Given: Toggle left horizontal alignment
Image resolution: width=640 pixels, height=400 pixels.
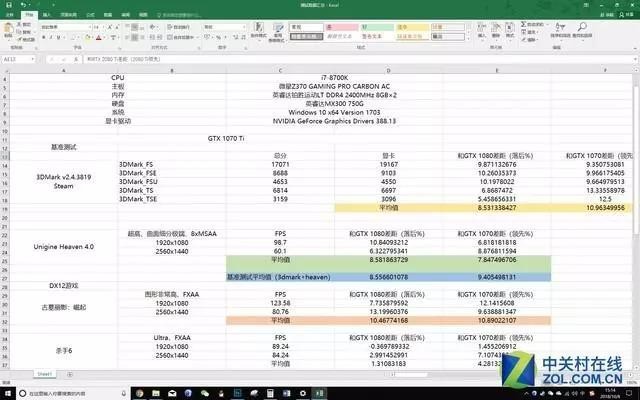Looking at the screenshot, I should pyautogui.click(x=127, y=38).
